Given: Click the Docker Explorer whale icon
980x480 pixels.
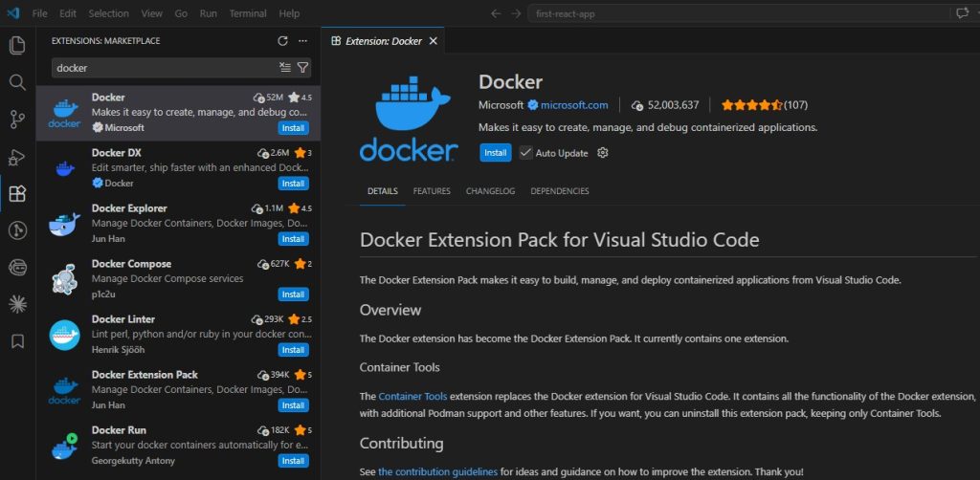Looking at the screenshot, I should pos(64,225).
